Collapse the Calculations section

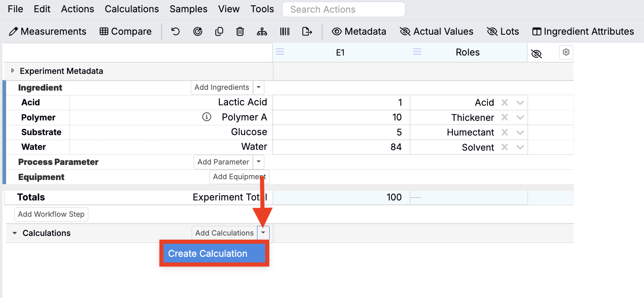[15, 233]
